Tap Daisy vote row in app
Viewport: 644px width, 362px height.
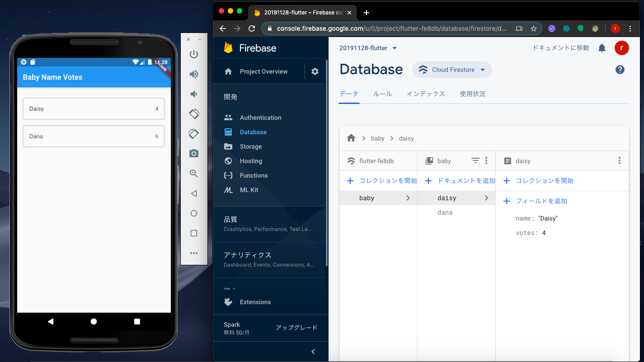click(94, 109)
